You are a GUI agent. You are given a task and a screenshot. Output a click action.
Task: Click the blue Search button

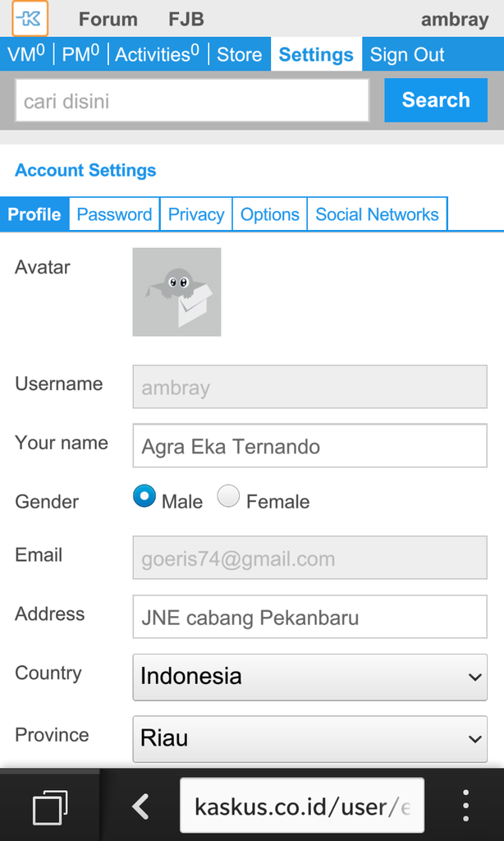click(x=436, y=99)
